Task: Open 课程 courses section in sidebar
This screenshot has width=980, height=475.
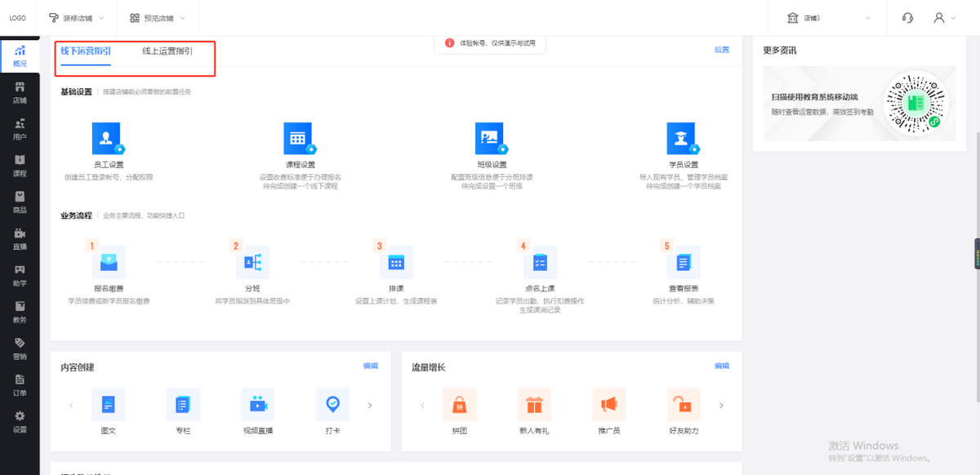Action: (20, 166)
